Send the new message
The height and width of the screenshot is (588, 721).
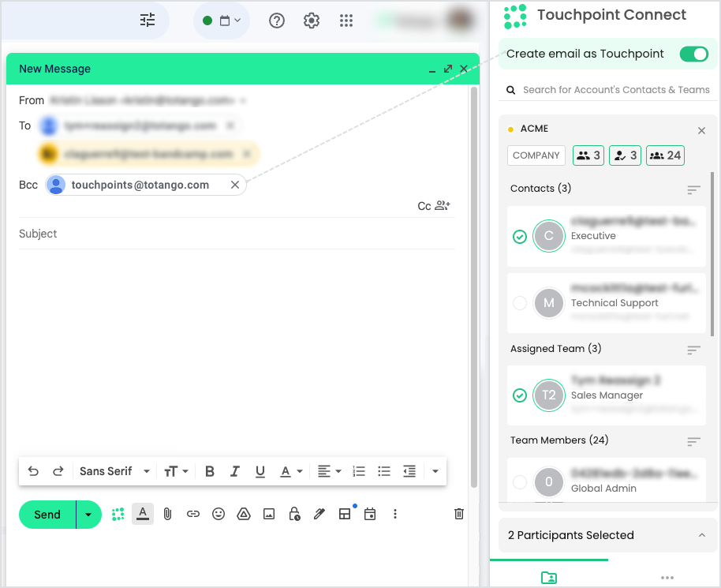47,515
